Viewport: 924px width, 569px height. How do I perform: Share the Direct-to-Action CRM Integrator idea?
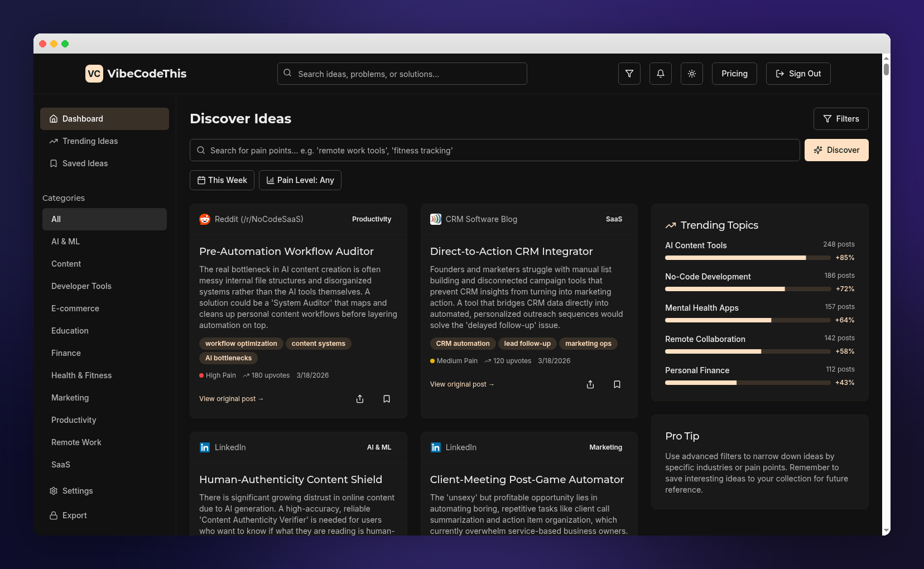tap(590, 384)
